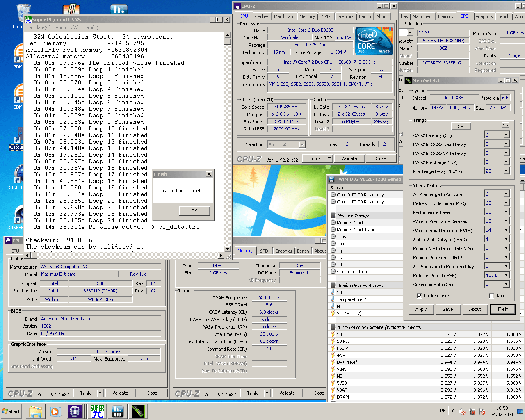
Task: Click the HWiNFO32 title bar icon
Action: pyautogui.click(x=331, y=179)
